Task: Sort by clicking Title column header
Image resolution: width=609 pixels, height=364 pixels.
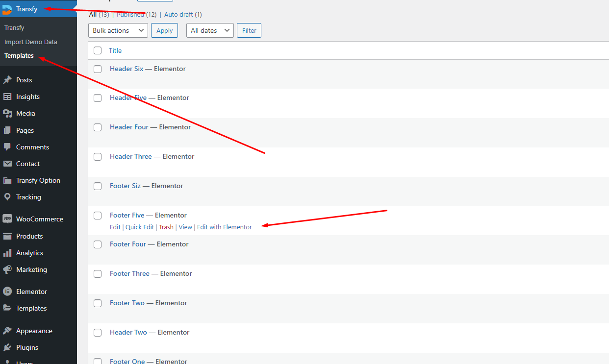Action: (115, 50)
